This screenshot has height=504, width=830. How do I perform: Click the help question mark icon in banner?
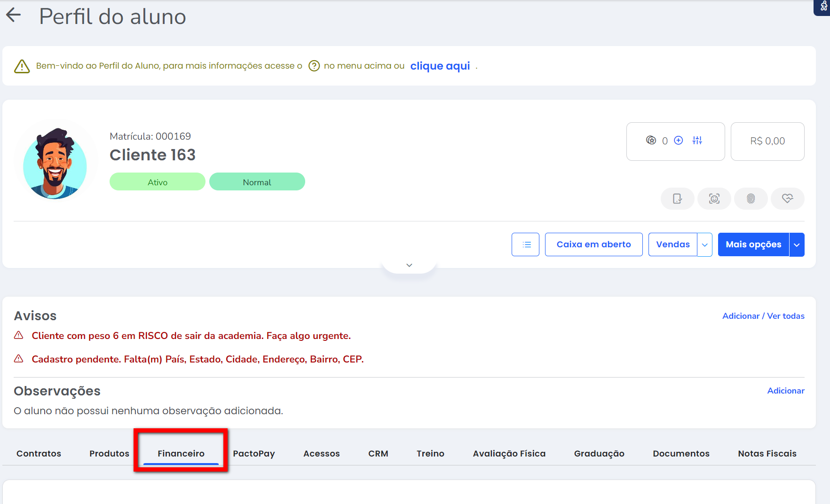pos(314,66)
